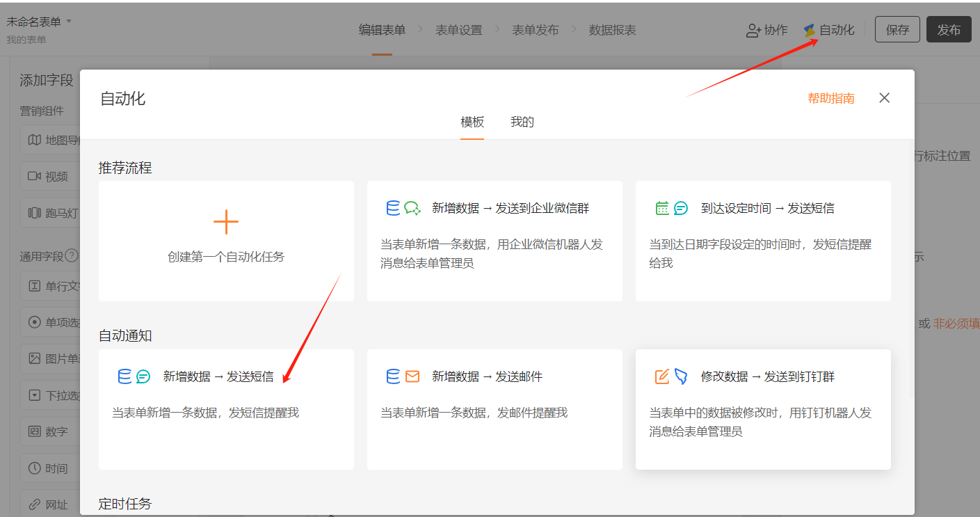
Task: Click the 当表单新增一条数据,发邮件提醒我 description
Action: click(474, 413)
